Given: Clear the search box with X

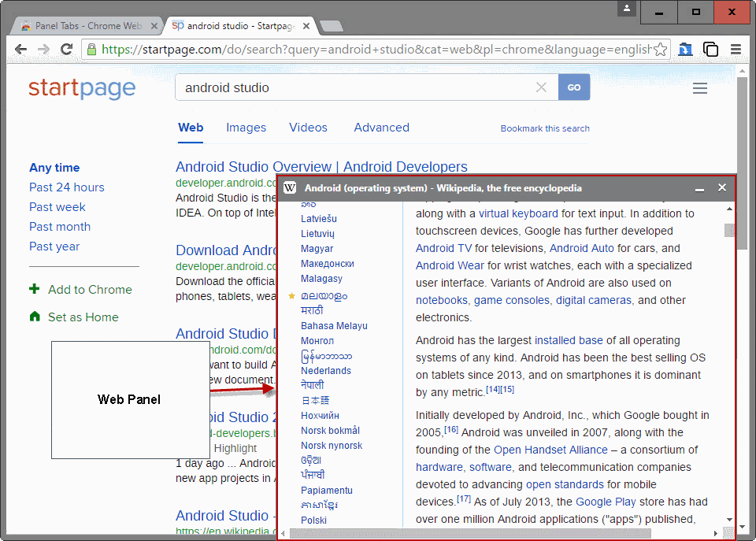Looking at the screenshot, I should coord(542,87).
